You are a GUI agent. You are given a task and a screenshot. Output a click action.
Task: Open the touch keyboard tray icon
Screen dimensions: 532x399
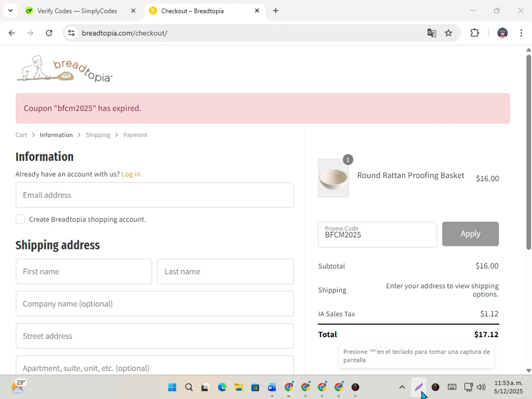click(x=452, y=387)
